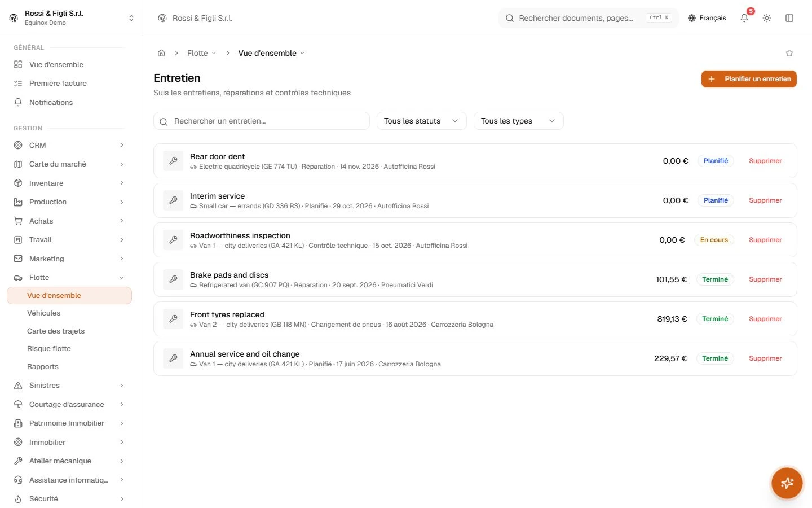
Task: Click the Achats cart icon
Action: (x=18, y=221)
